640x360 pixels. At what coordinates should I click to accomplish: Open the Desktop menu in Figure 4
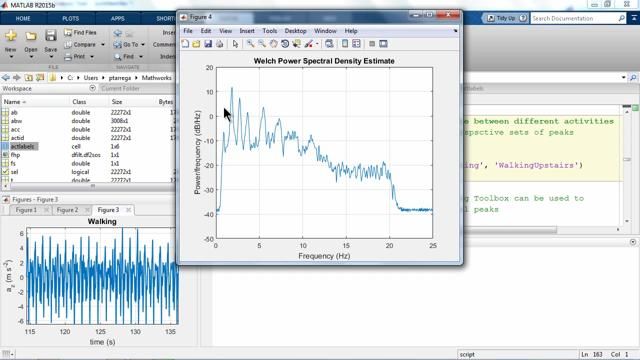[296, 31]
